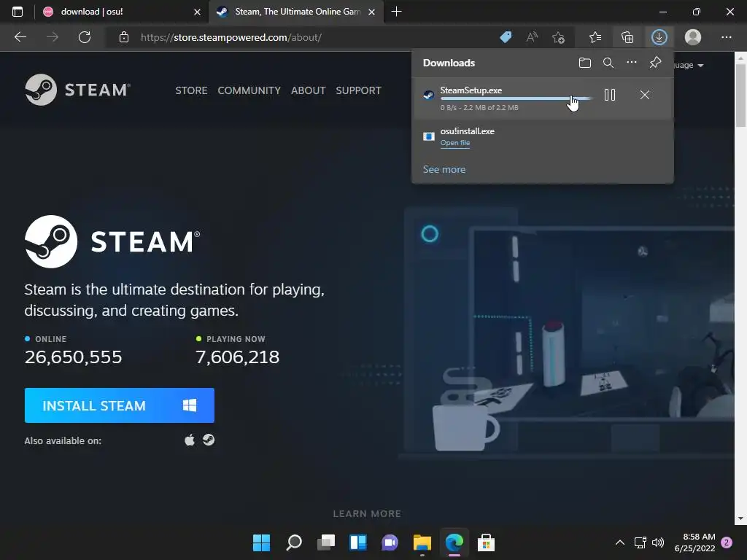Open Teams Chat from taskbar
The image size is (747, 560).
coord(390,542)
